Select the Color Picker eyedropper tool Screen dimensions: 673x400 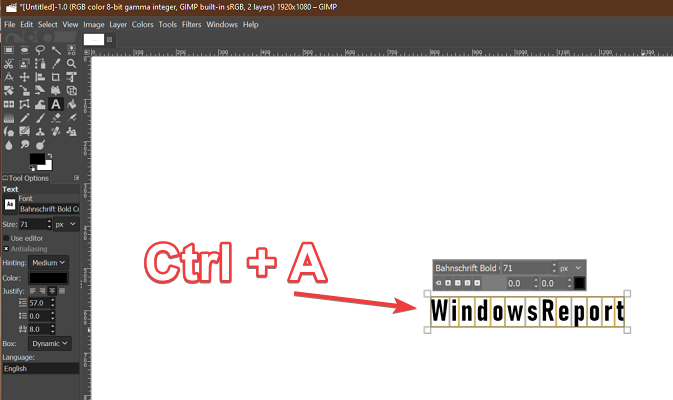[x=56, y=64]
